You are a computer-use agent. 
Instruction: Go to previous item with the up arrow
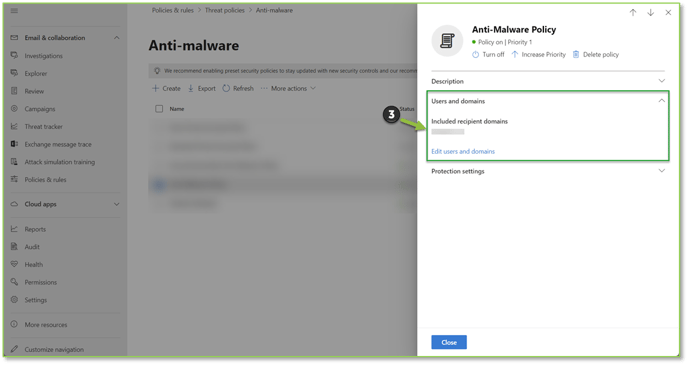click(633, 13)
